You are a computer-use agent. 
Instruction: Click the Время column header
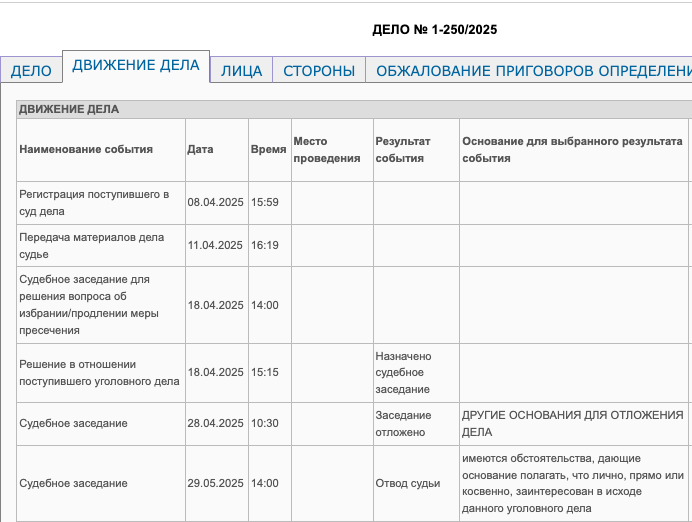pos(268,149)
